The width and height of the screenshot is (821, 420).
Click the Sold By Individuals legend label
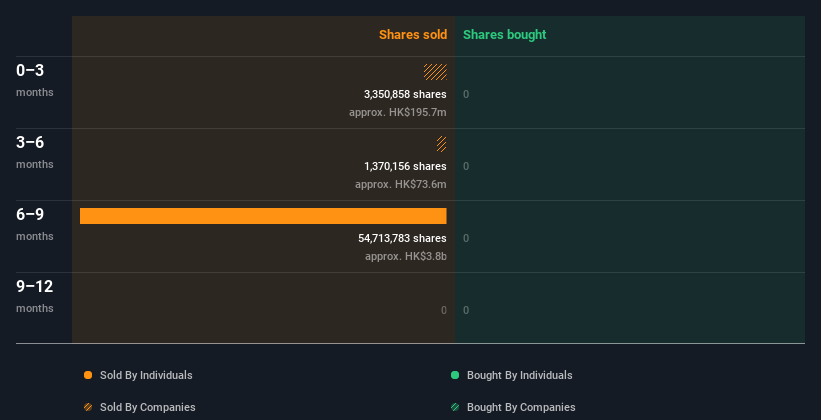click(146, 375)
